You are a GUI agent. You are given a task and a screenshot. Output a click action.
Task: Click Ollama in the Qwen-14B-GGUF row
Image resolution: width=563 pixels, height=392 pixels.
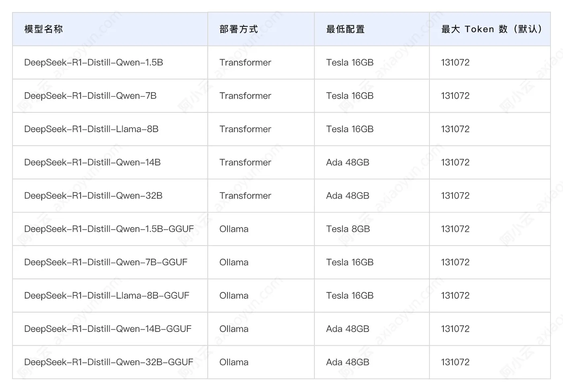coord(234,329)
